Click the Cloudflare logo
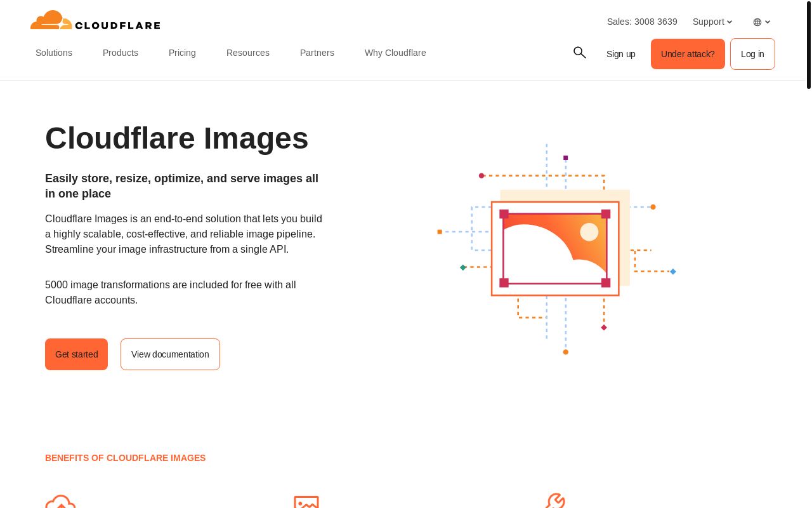The height and width of the screenshot is (508, 812). tap(95, 20)
